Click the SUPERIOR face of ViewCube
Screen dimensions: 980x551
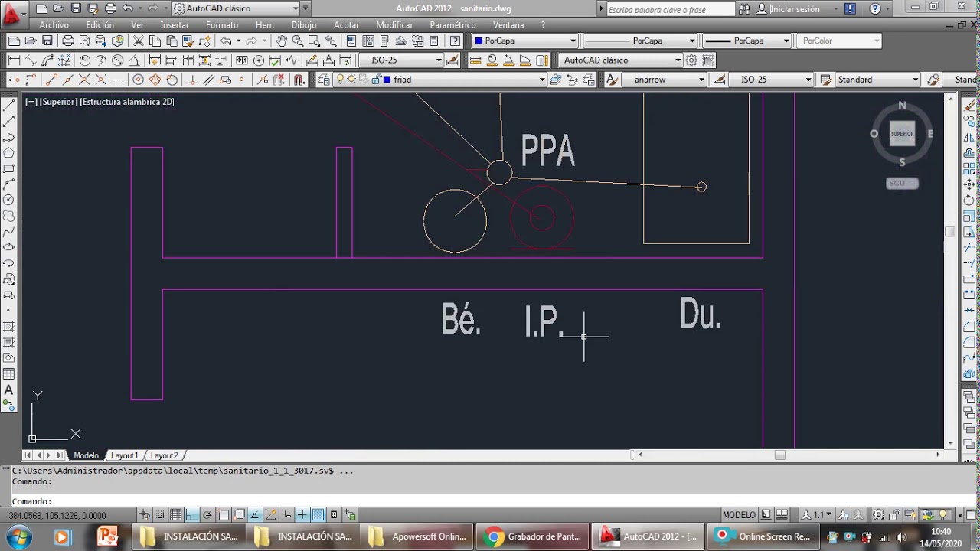[902, 134]
